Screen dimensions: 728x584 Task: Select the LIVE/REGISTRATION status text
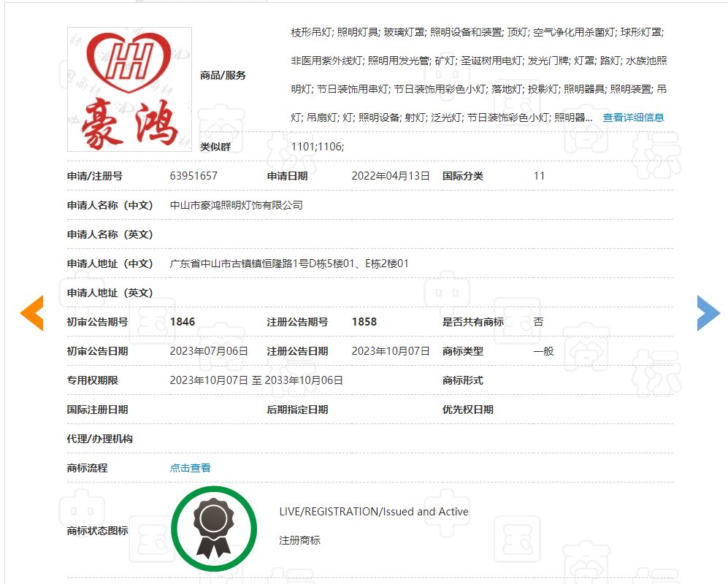[x=374, y=512]
